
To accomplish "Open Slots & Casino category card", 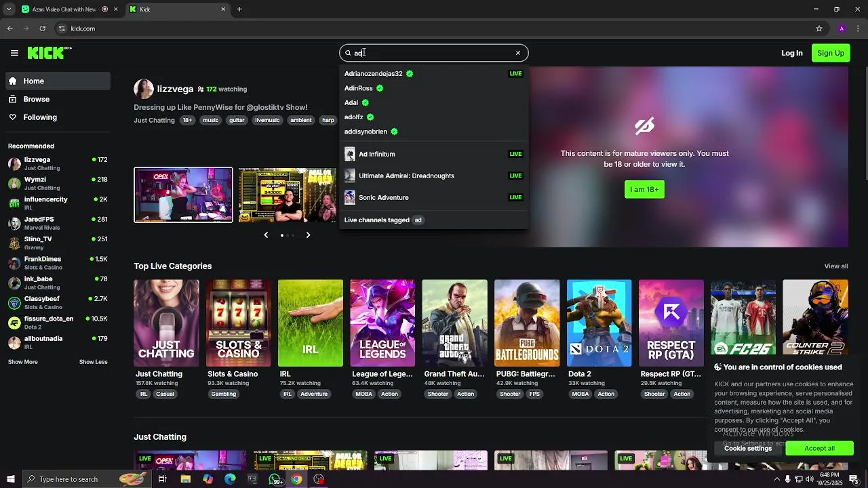I will [238, 323].
